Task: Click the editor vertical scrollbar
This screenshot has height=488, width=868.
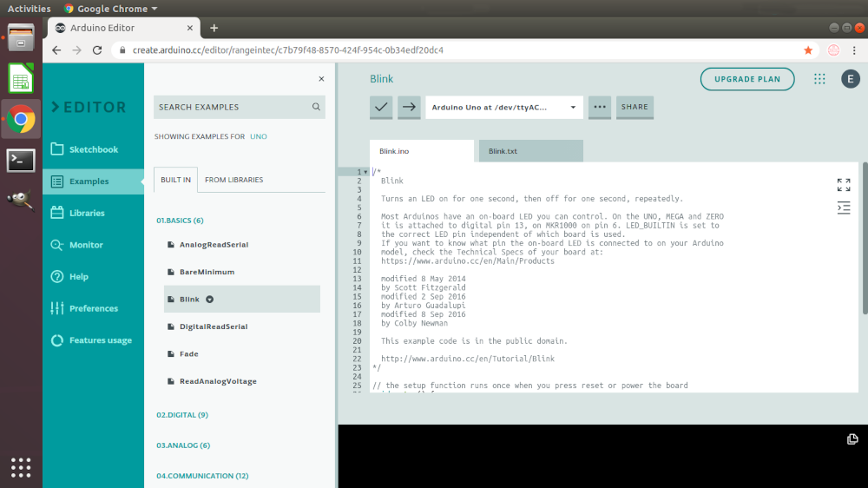Action: point(865,238)
